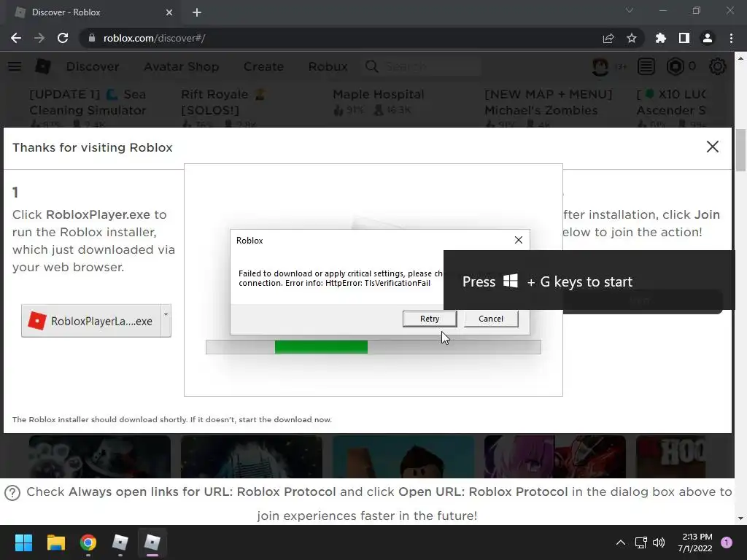Open the volume tray icon
The image size is (747, 560).
pyautogui.click(x=659, y=542)
